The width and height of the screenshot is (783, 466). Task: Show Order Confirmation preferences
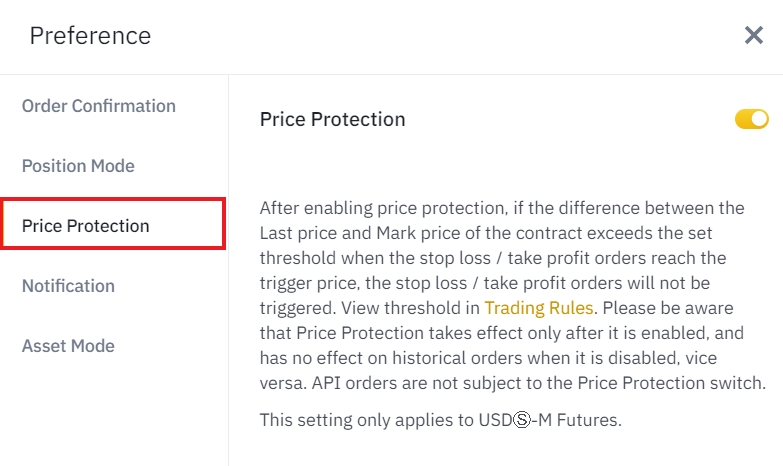(99, 106)
